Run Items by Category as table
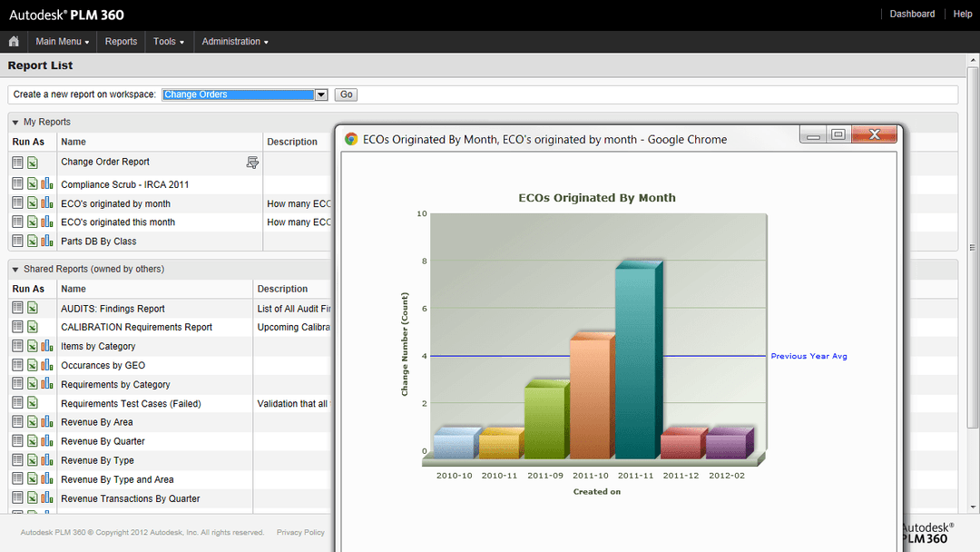 (17, 346)
